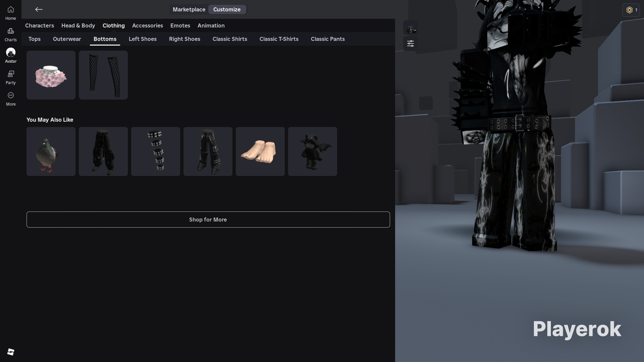Switch to the Customize view

[227, 9]
